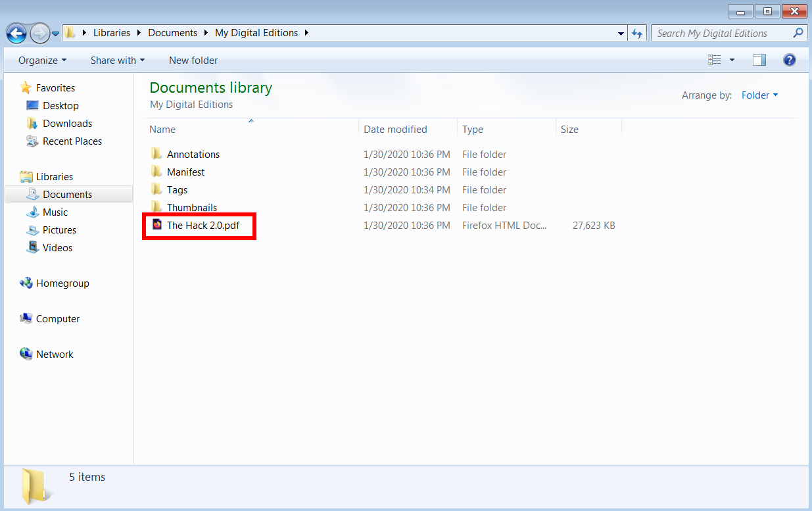This screenshot has height=511, width=812.
Task: Select Documents in the address bar path
Action: 172,33
